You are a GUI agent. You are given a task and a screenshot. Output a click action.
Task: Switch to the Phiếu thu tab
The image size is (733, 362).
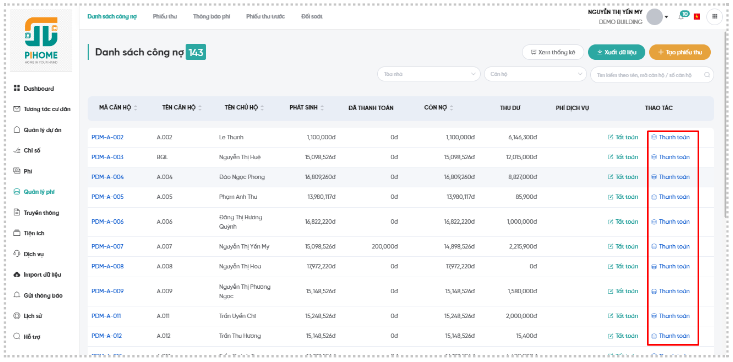pos(165,16)
